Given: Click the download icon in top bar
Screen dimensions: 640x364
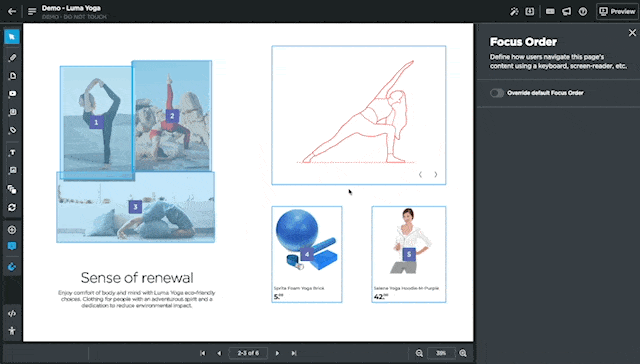Looking at the screenshot, I should click(530, 11).
